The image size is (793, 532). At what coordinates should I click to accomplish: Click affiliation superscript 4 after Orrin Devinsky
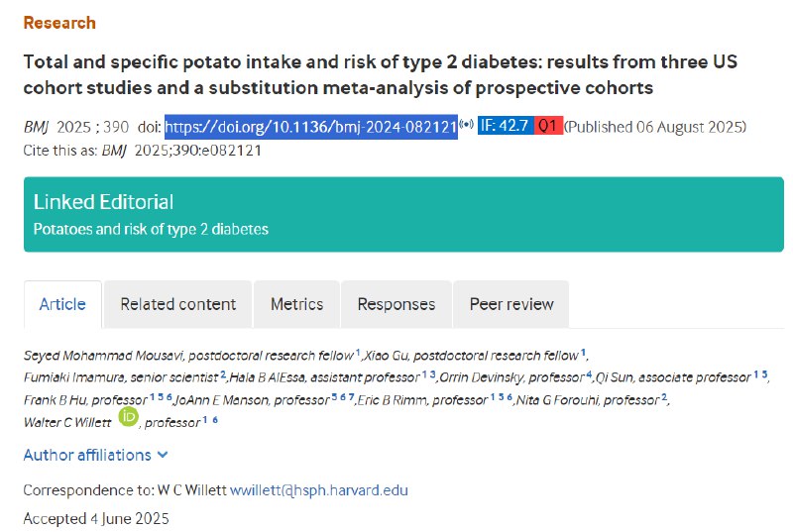tap(588, 374)
